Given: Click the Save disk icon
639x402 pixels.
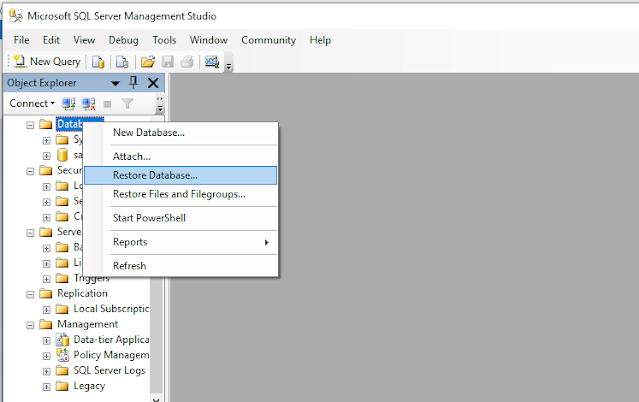Looking at the screenshot, I should [x=167, y=62].
